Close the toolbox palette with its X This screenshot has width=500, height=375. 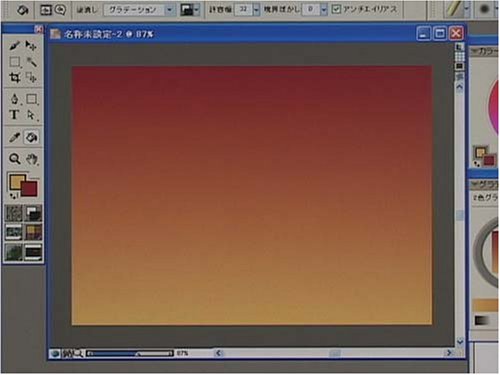[39, 29]
